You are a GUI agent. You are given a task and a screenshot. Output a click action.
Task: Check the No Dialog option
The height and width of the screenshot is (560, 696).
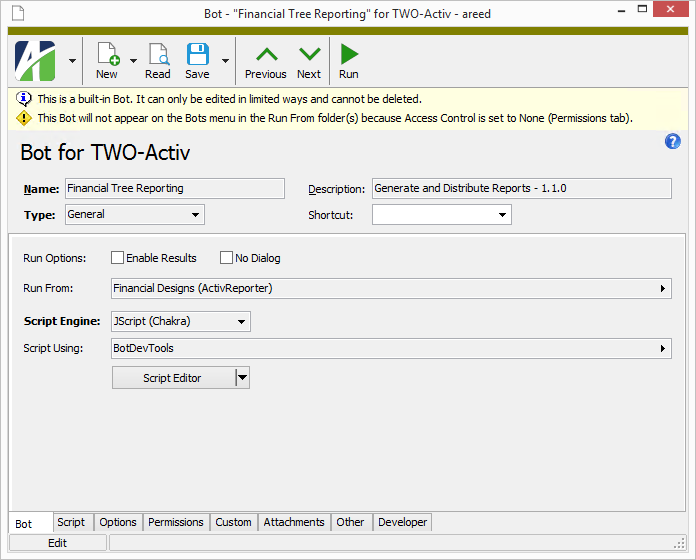coord(226,258)
